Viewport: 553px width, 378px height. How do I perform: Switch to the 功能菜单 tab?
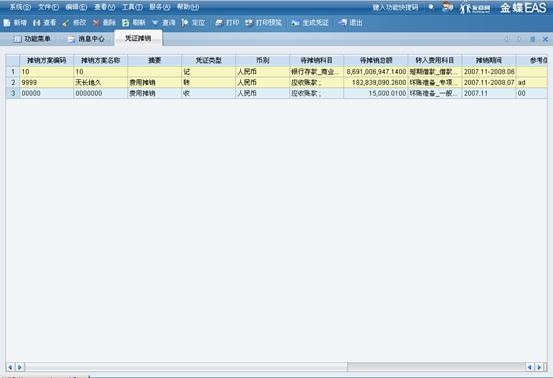(x=32, y=39)
